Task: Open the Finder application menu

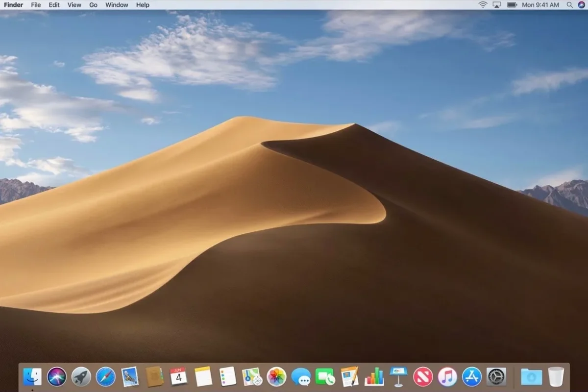Action: [x=14, y=5]
